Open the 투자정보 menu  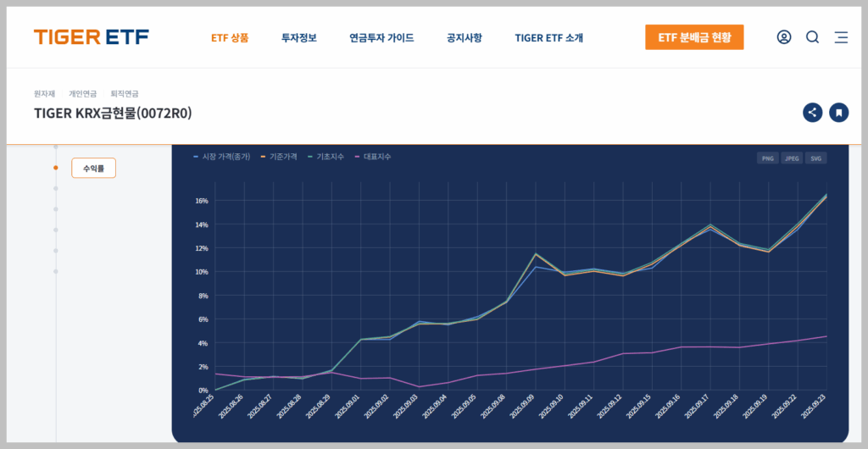point(299,38)
